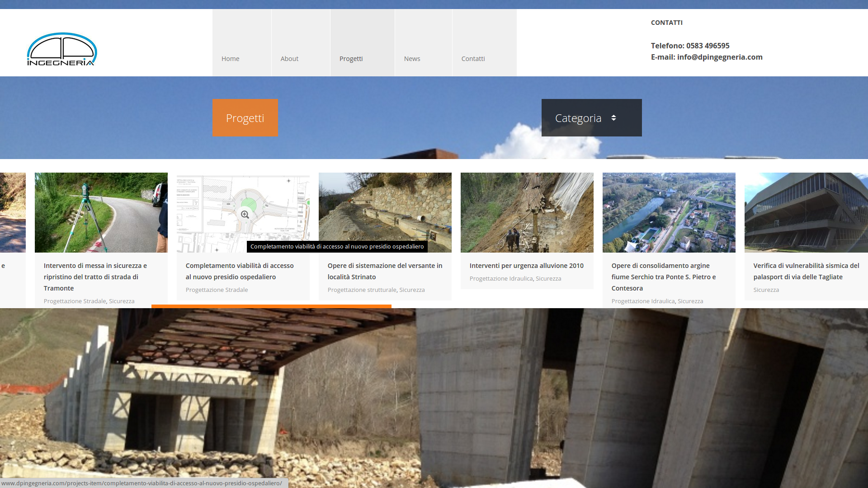Image resolution: width=868 pixels, height=488 pixels.
Task: Go to the Home menu item
Action: pyautogui.click(x=231, y=59)
